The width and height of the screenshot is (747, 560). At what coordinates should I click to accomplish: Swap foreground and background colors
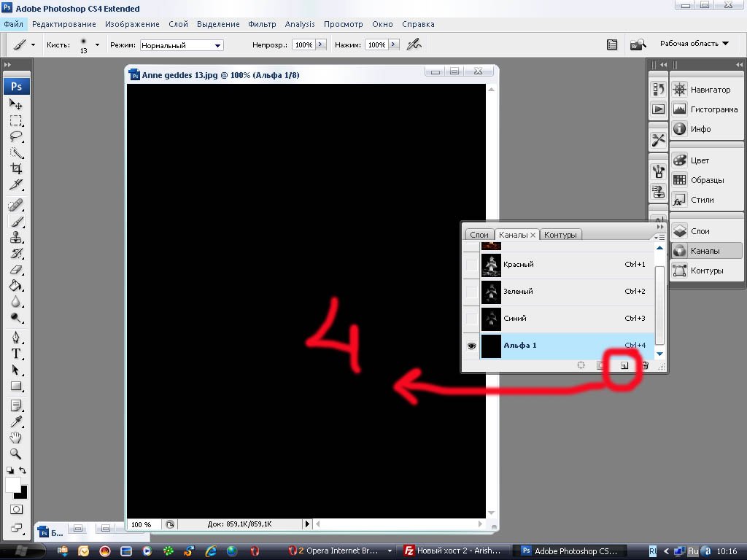point(22,470)
